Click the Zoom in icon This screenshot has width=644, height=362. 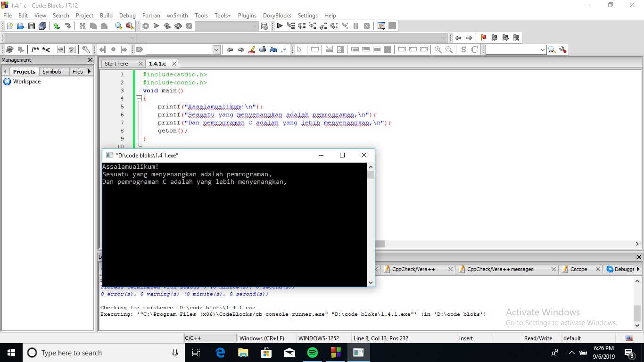coord(438,49)
